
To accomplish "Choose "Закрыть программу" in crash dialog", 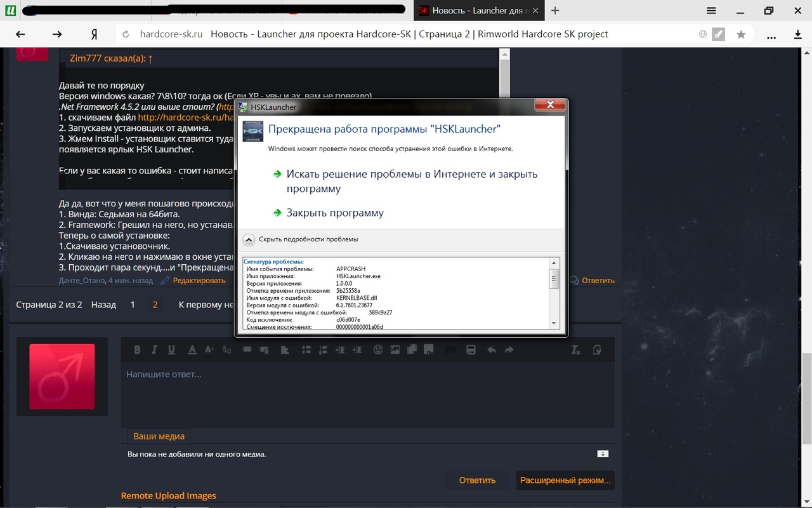I will (334, 213).
